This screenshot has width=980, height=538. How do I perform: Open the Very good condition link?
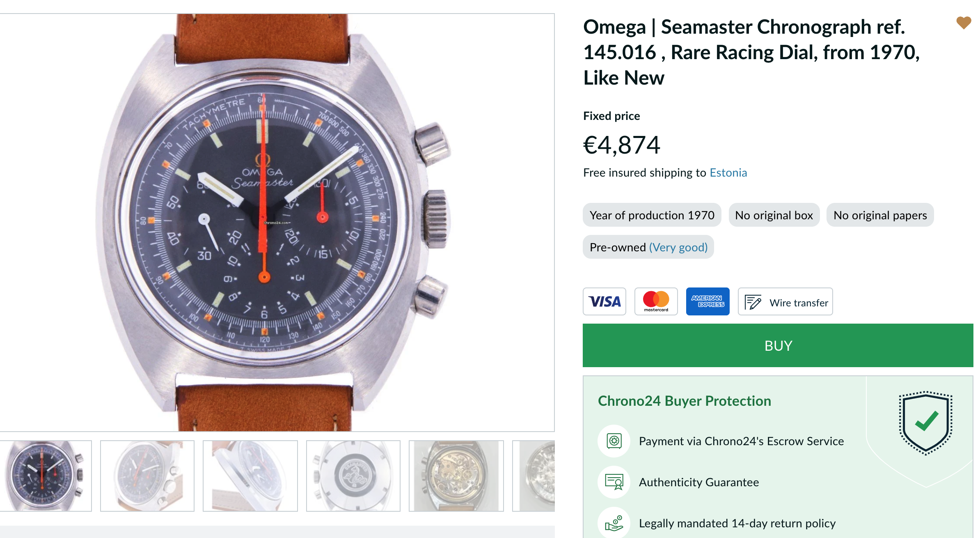point(678,247)
